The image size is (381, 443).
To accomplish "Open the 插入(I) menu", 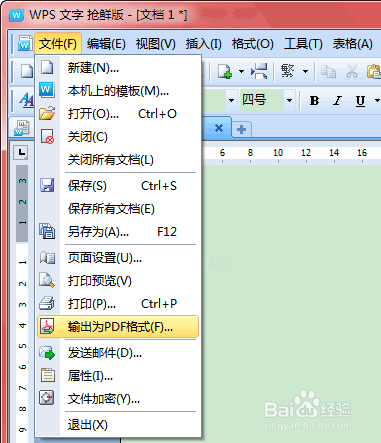I will pyautogui.click(x=203, y=44).
